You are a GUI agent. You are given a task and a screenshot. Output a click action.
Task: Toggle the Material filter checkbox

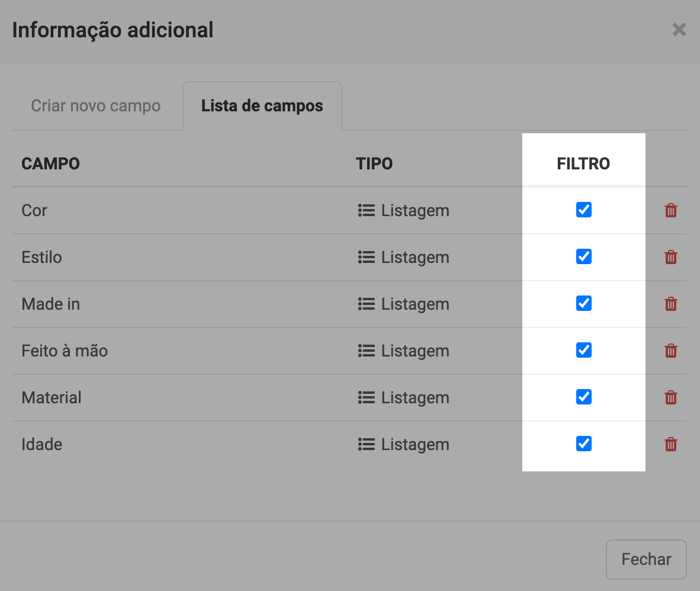coord(583,397)
